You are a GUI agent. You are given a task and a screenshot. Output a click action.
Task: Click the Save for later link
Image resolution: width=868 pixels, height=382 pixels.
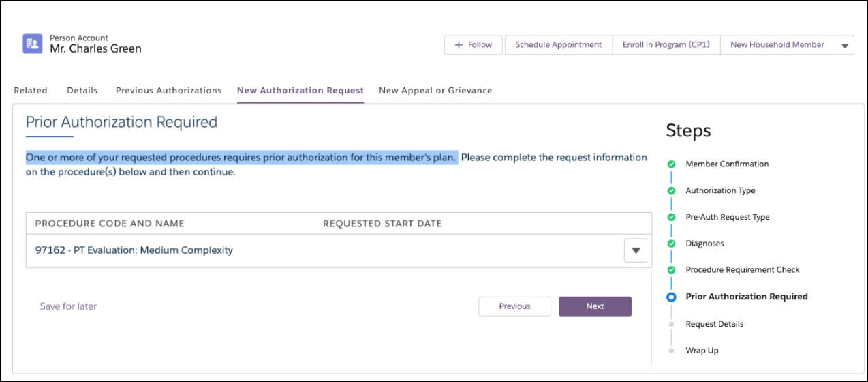68,306
